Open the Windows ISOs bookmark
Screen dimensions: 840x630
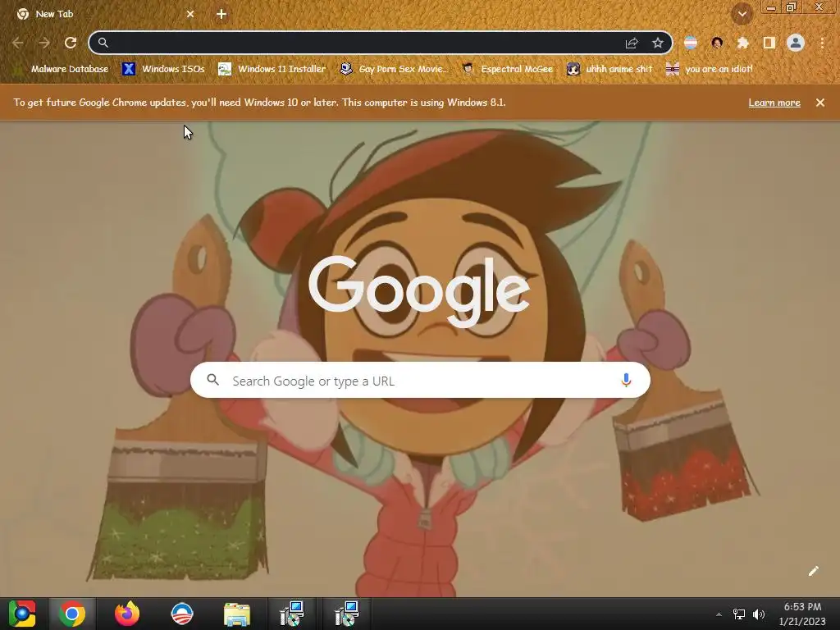(164, 69)
